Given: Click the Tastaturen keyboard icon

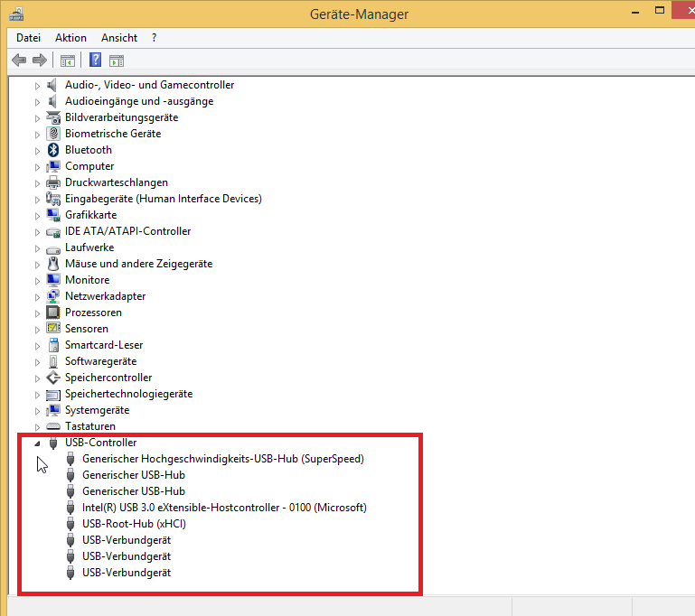Looking at the screenshot, I should (53, 426).
